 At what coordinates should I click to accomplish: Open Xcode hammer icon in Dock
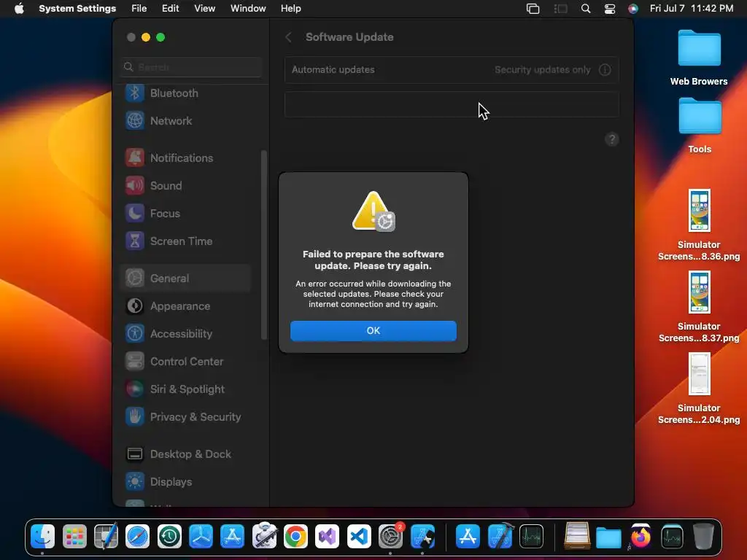[x=500, y=537]
